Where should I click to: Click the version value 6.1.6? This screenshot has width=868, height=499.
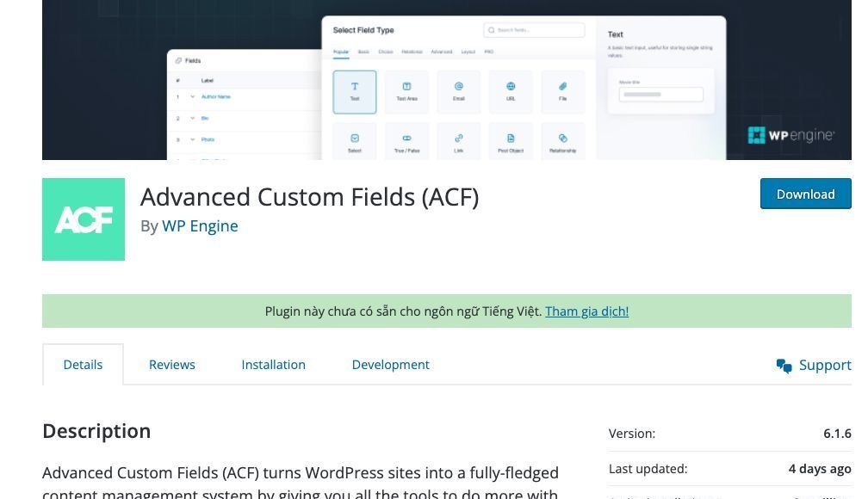tap(837, 433)
